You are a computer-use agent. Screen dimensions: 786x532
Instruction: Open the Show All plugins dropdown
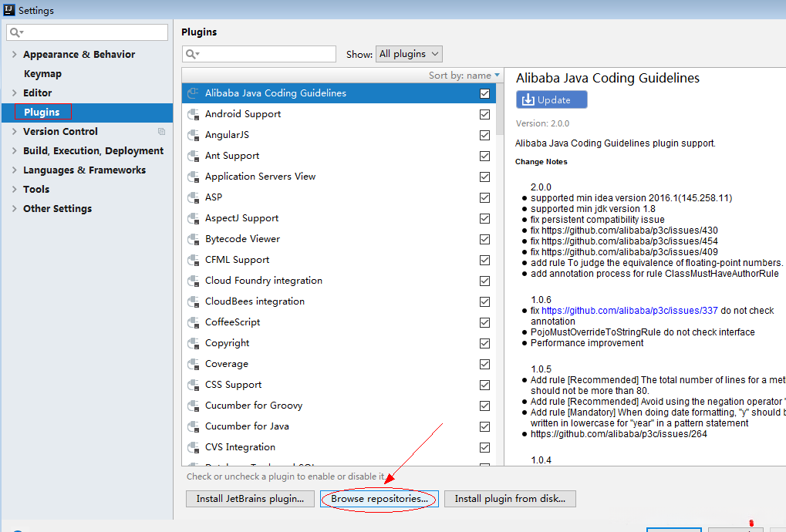(409, 54)
